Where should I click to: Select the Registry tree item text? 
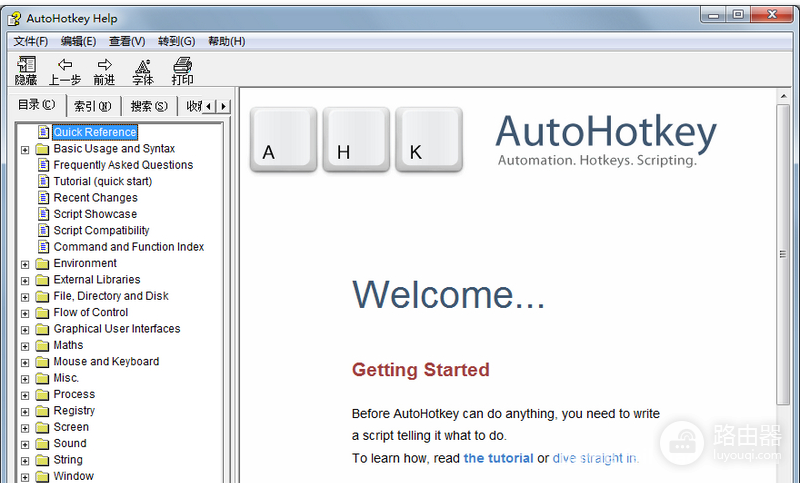point(74,411)
